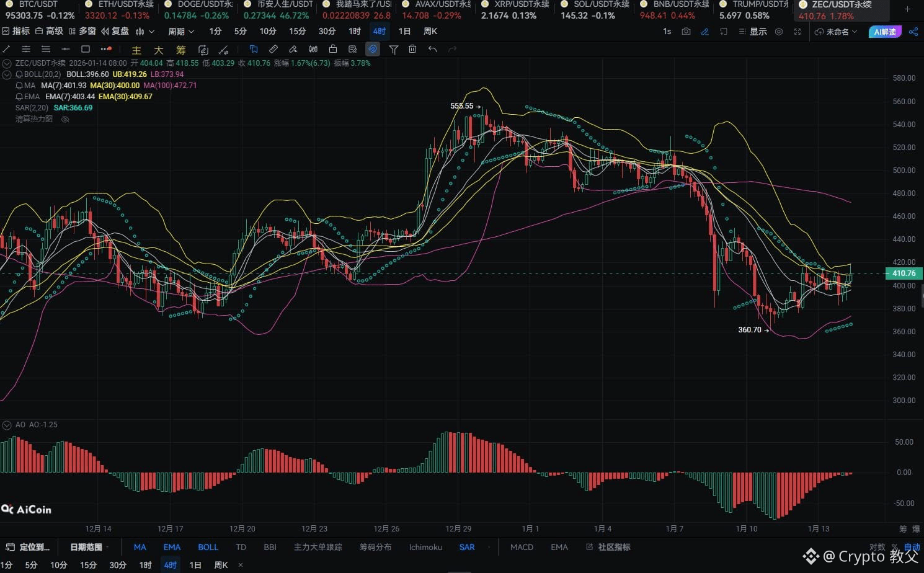Screen dimensions: 924x573
Task: Click the share icon beside AI解读
Action: pos(913,32)
